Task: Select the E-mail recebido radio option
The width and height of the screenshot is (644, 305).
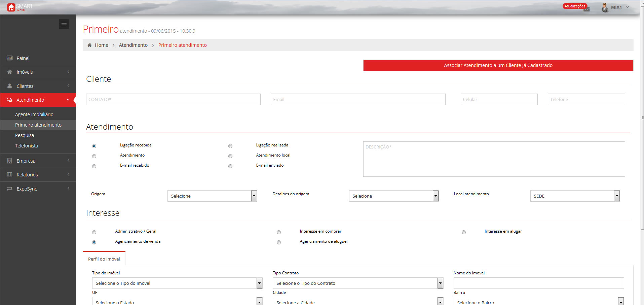Action: click(94, 166)
